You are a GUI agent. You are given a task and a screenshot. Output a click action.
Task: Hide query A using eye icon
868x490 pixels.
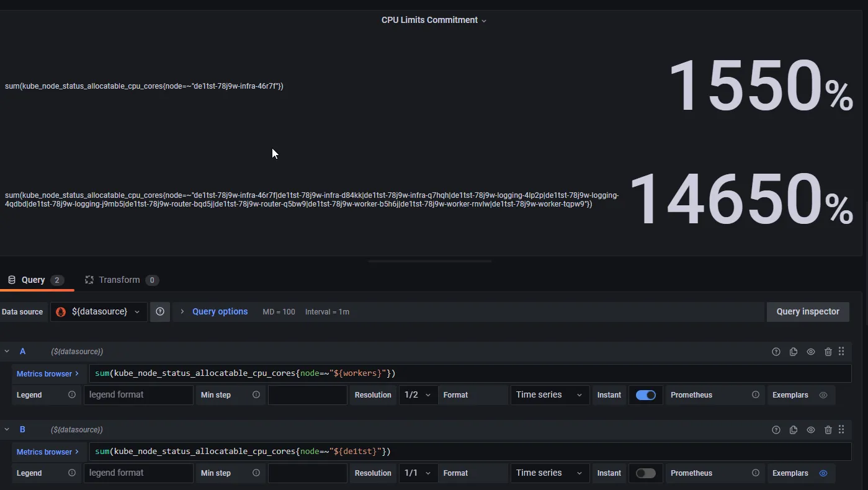click(x=811, y=352)
